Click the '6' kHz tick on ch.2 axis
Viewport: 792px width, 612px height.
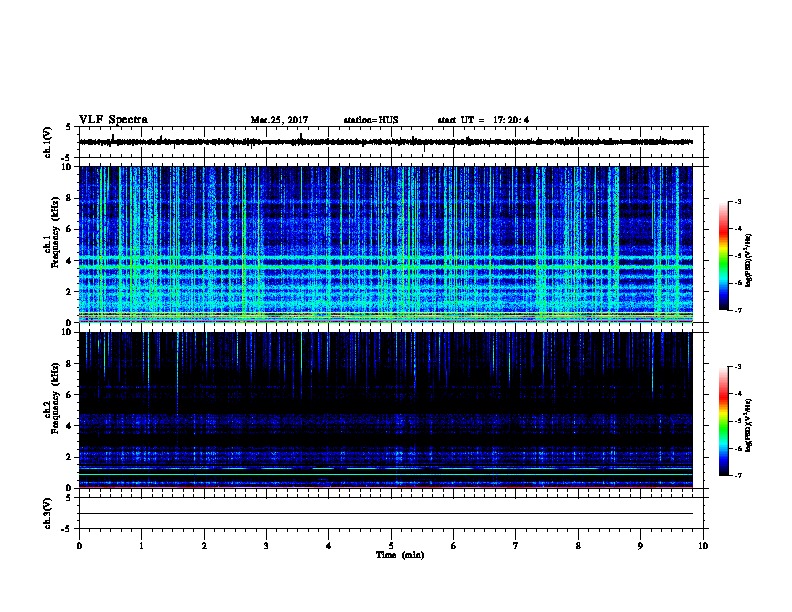pos(69,395)
